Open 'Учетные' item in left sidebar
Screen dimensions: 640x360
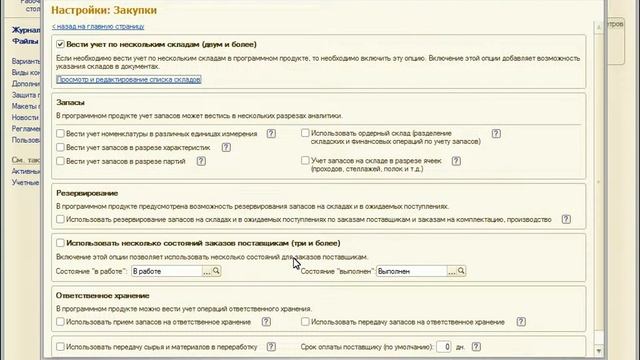tap(25, 182)
